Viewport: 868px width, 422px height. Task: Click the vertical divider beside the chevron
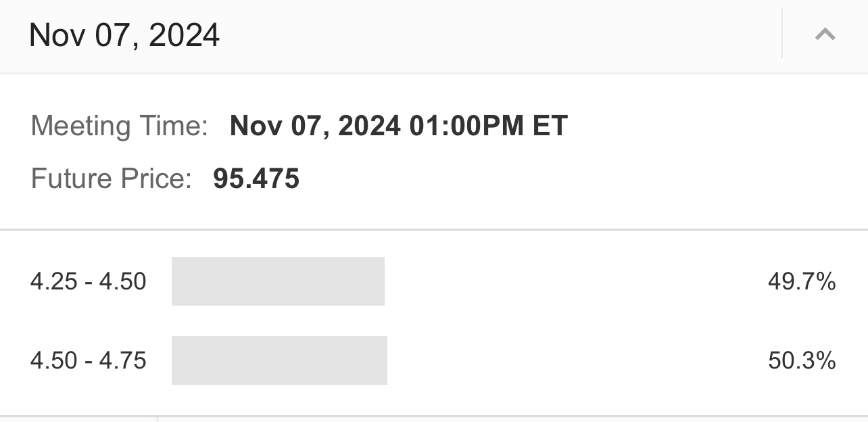coord(781,33)
